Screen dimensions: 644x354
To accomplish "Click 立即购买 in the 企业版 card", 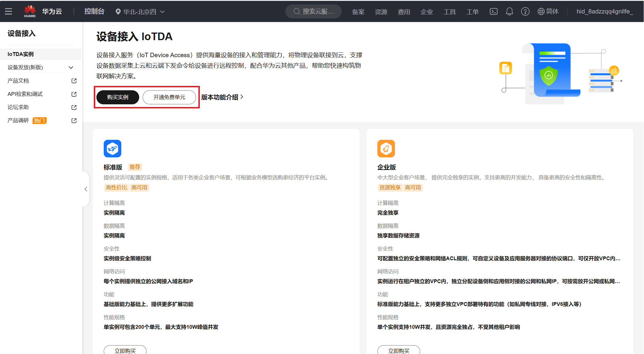I will click(399, 350).
